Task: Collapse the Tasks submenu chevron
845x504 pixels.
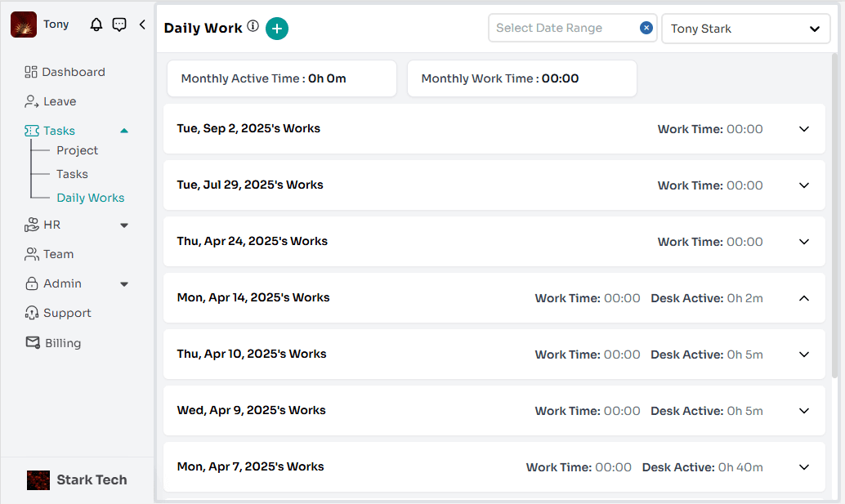Action: (x=124, y=130)
